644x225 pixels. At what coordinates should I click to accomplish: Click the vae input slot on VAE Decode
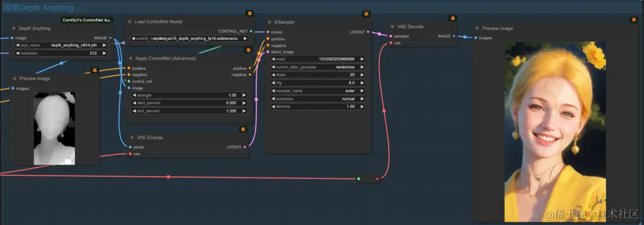pyautogui.click(x=391, y=43)
